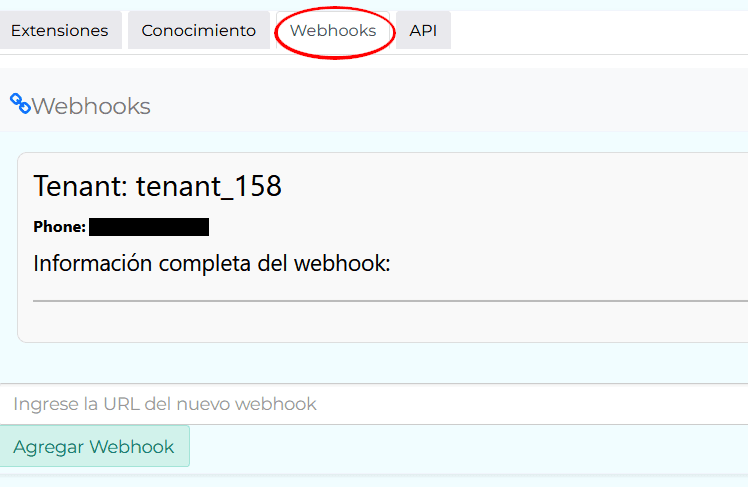The width and height of the screenshot is (748, 487).
Task: Click the 'Información completa del webhook:' text
Action: coord(212,263)
